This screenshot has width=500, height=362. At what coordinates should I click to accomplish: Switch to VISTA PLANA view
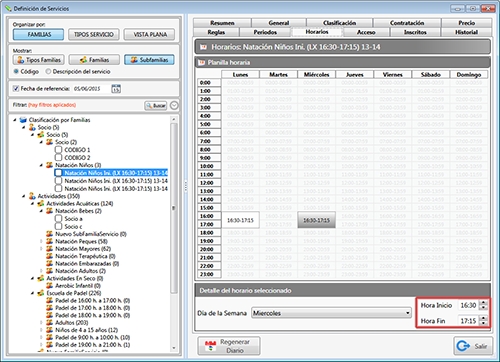click(150, 35)
